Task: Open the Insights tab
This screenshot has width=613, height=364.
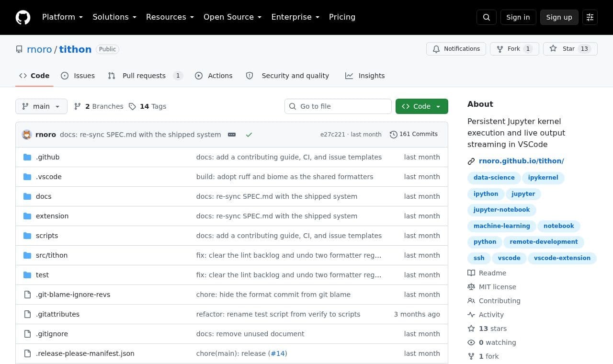Action: [x=365, y=76]
